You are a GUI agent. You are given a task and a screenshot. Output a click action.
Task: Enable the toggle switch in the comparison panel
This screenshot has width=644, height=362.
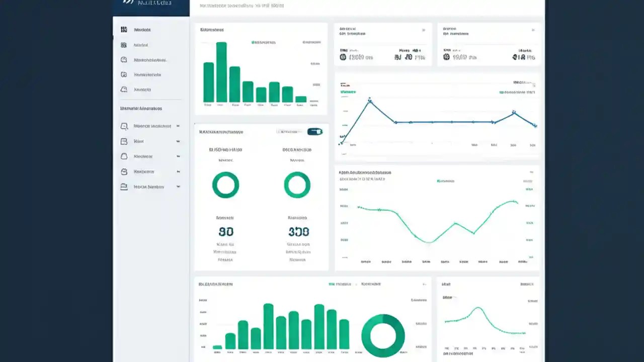coord(315,131)
